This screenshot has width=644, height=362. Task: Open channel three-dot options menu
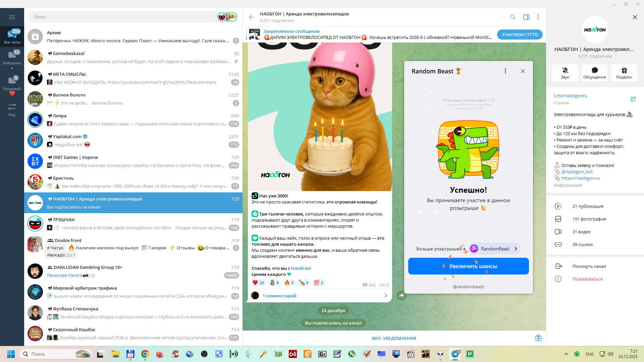[538, 17]
